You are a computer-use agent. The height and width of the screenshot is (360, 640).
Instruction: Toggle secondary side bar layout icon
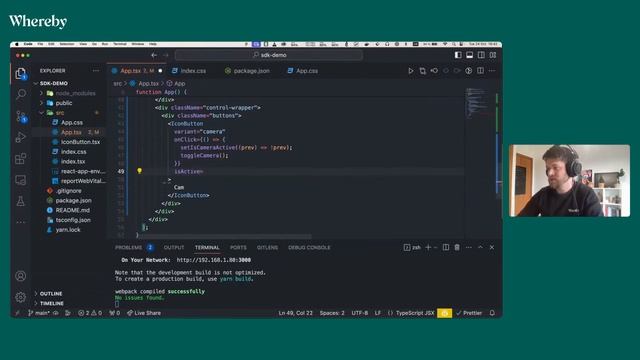481,55
